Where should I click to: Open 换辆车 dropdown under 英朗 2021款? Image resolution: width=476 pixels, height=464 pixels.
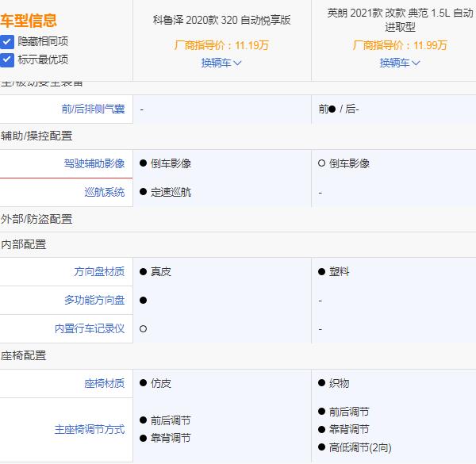click(x=400, y=63)
